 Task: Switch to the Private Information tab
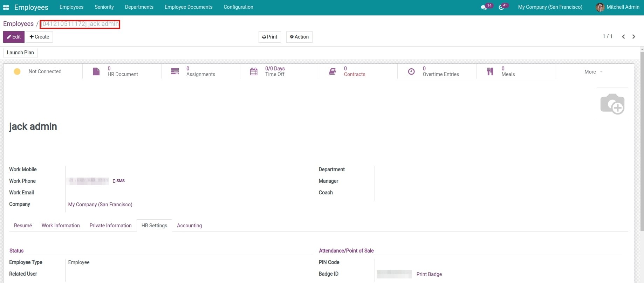pyautogui.click(x=110, y=226)
